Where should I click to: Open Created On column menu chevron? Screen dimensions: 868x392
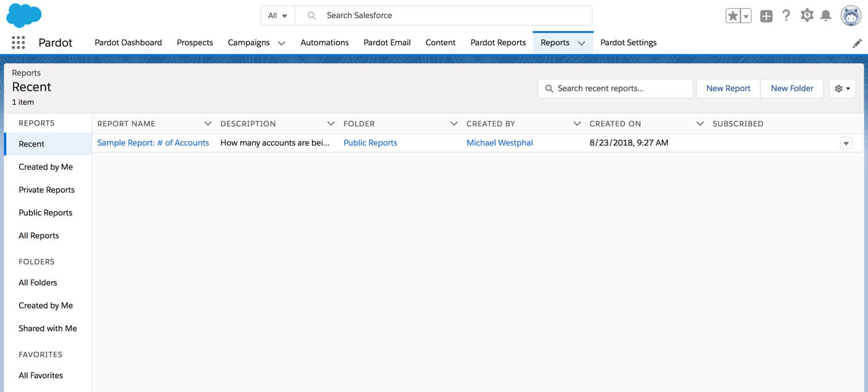pyautogui.click(x=700, y=124)
